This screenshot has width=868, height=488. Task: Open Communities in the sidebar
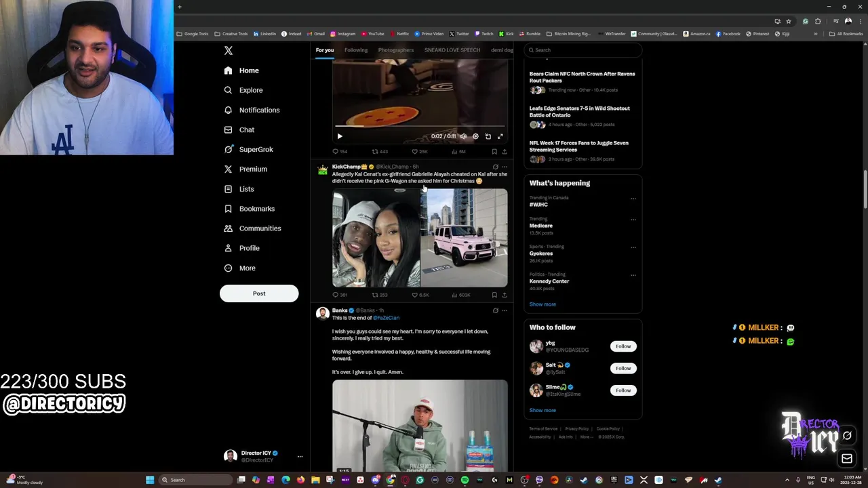pos(252,228)
